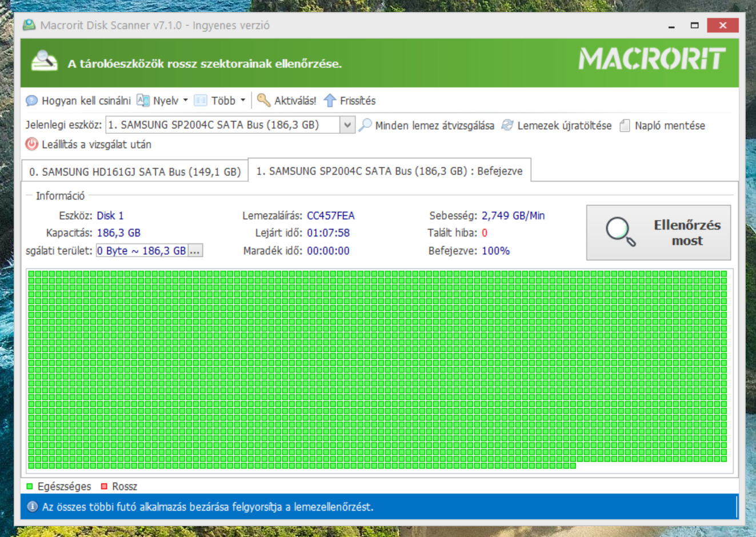The image size is (756, 537).
Task: Click the scan range field '0 Byte ~ 186,3 GB'
Action: [x=142, y=251]
